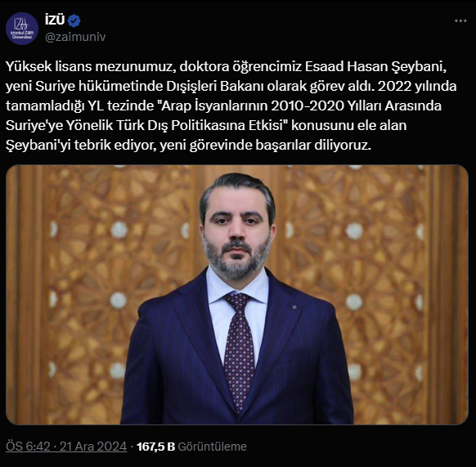Click the name Esaad Hasan Şeybani in tweet
The height and width of the screenshot is (467, 476).
(x=376, y=66)
